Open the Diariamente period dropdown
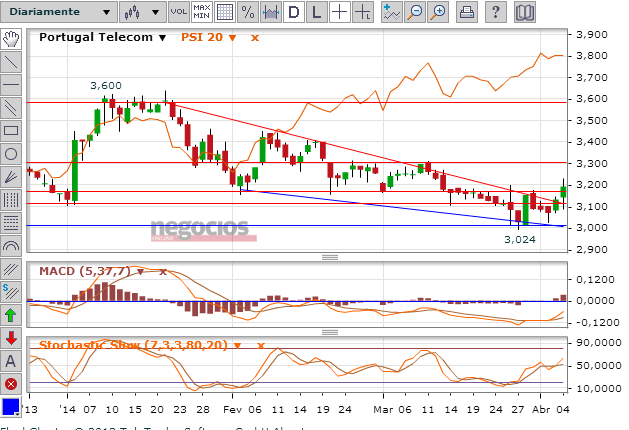The width and height of the screenshot is (629, 430). pyautogui.click(x=59, y=12)
